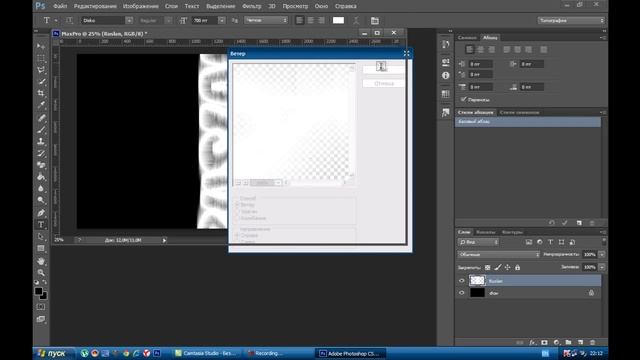Screen dimensions: 640x360
Task: Create a new layer group
Action: tap(568, 342)
